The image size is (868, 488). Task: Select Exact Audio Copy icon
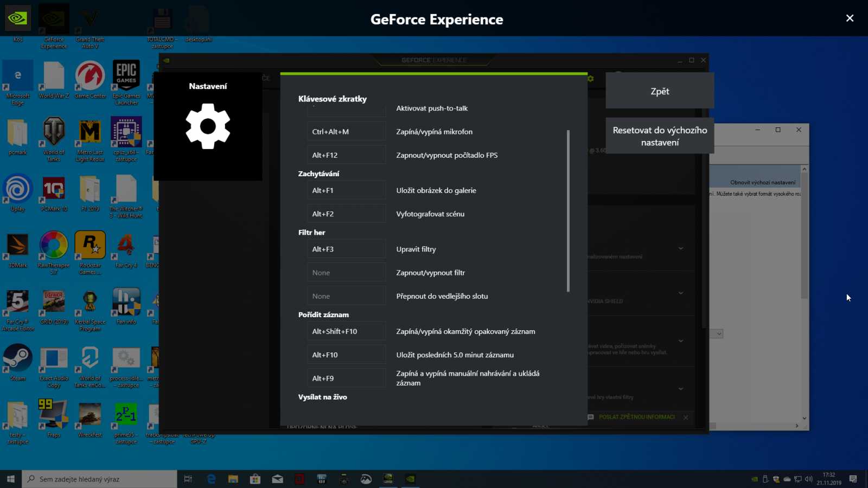tap(54, 366)
